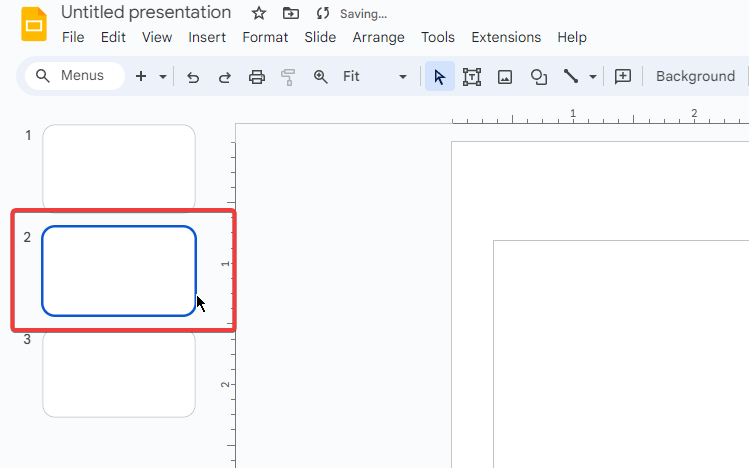
Task: Click the Print icon
Action: tap(257, 77)
